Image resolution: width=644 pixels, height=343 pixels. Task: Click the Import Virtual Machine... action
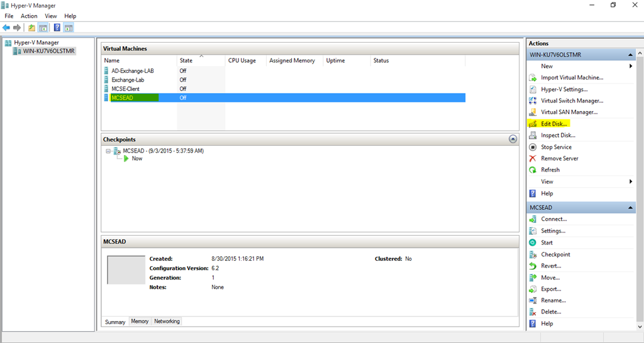[572, 77]
